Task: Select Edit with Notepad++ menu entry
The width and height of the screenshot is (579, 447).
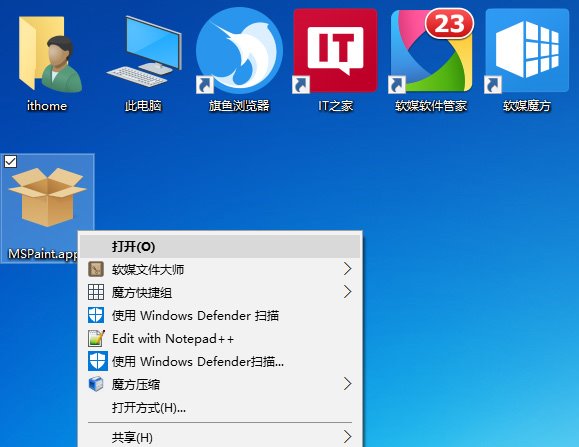Action: (x=220, y=338)
